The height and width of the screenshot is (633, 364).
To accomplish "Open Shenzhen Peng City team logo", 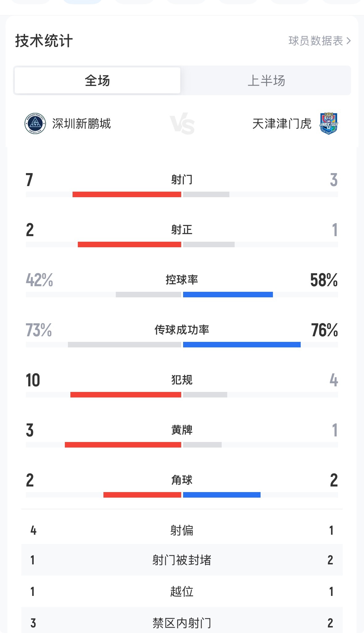I will [35, 124].
